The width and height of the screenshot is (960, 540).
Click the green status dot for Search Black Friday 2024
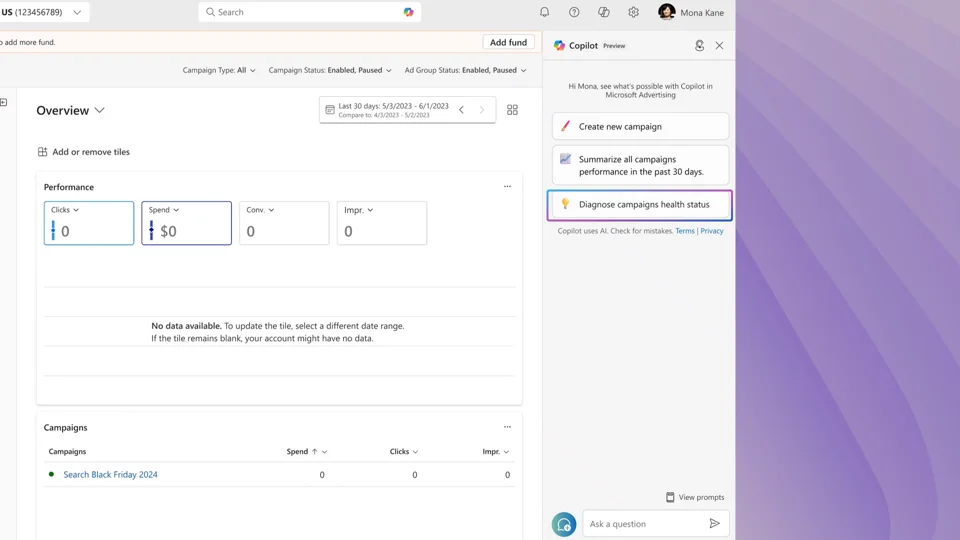click(x=51, y=474)
